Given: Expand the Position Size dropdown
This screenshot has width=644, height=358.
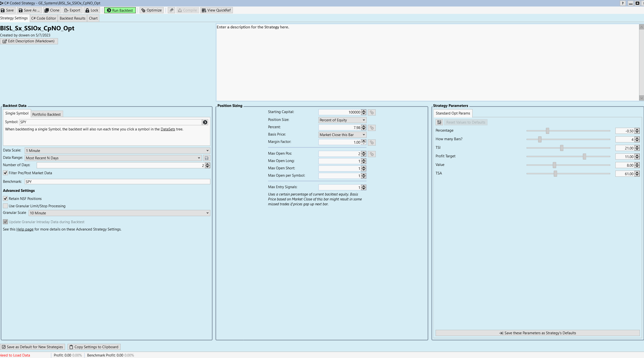Looking at the screenshot, I should [x=342, y=120].
